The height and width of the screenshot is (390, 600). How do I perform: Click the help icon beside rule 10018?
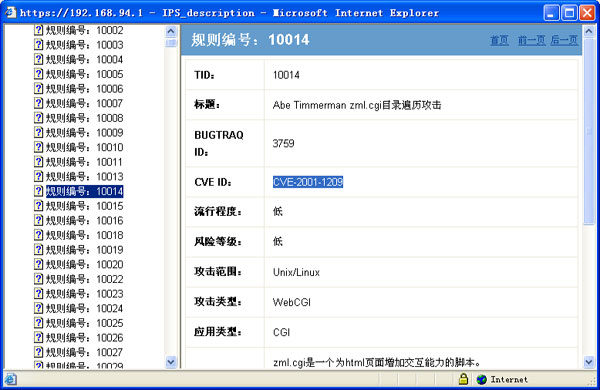click(x=38, y=235)
